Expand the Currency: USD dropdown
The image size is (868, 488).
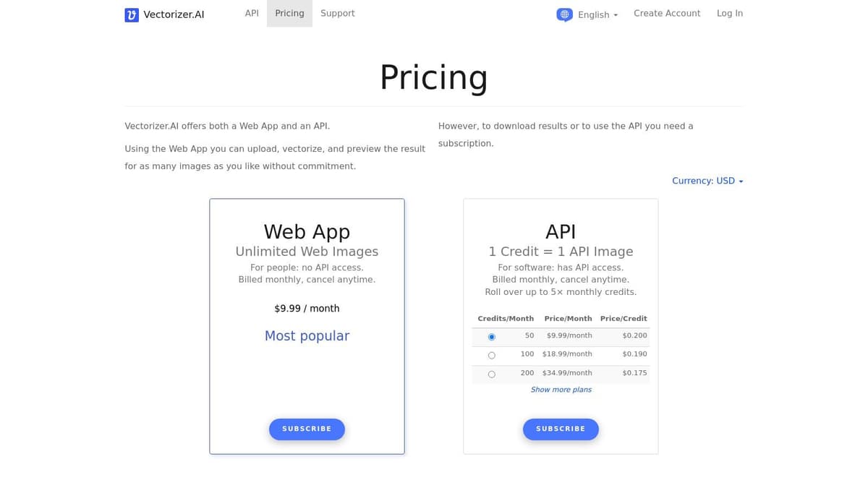[x=707, y=181]
